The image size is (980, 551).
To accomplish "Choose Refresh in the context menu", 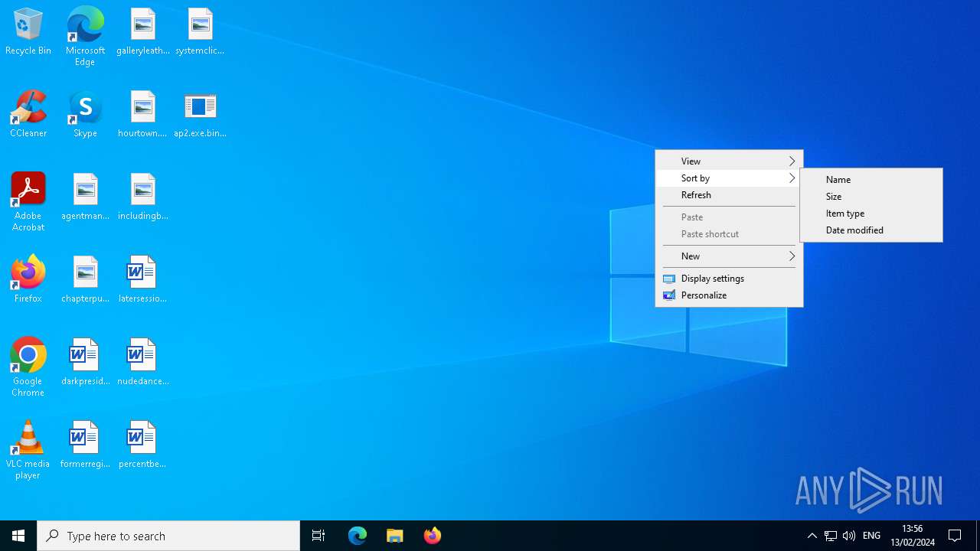I will coord(730,195).
